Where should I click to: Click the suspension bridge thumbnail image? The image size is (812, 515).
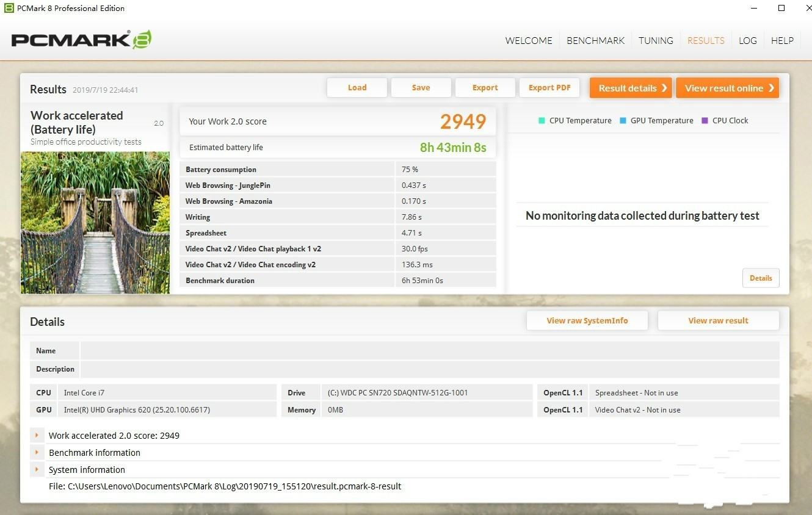point(95,223)
